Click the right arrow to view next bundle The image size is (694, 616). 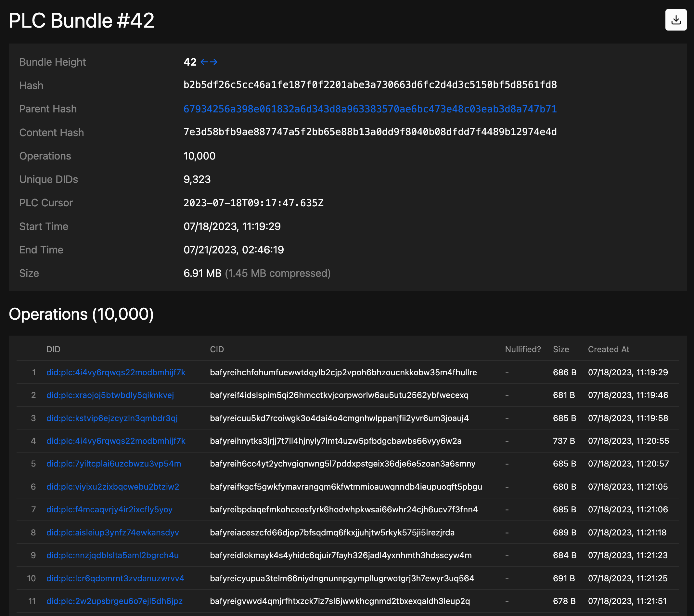pyautogui.click(x=214, y=62)
